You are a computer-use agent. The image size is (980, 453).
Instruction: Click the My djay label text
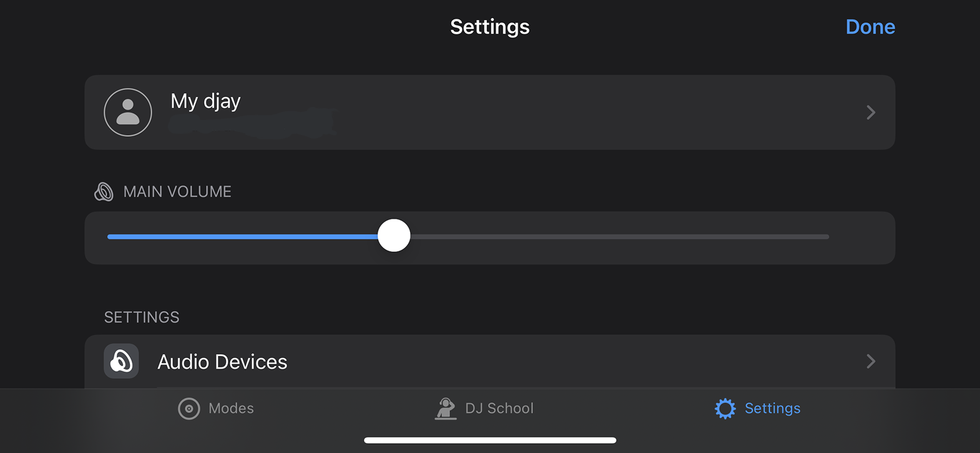pyautogui.click(x=205, y=101)
